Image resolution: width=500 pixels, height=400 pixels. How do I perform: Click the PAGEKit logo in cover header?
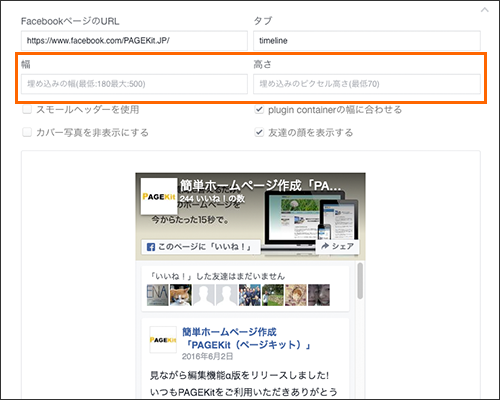(159, 196)
